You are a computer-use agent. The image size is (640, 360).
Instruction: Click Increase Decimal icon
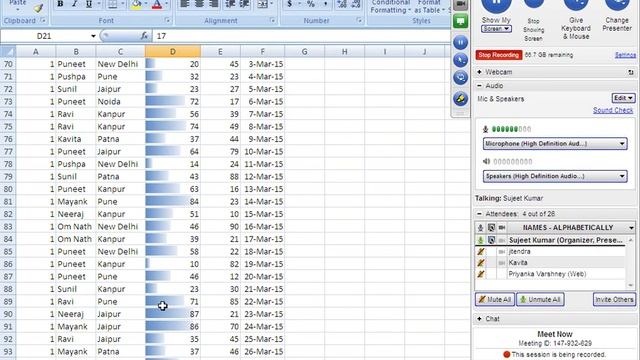[342, 4]
